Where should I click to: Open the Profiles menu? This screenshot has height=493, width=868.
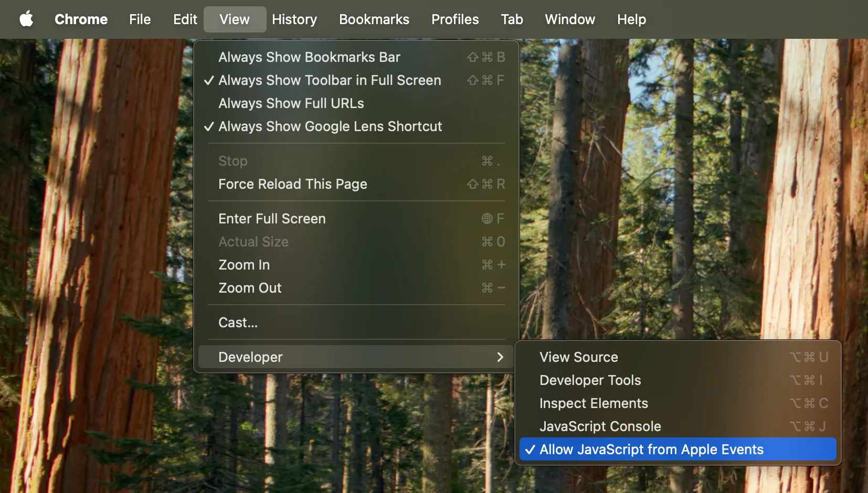pos(454,19)
